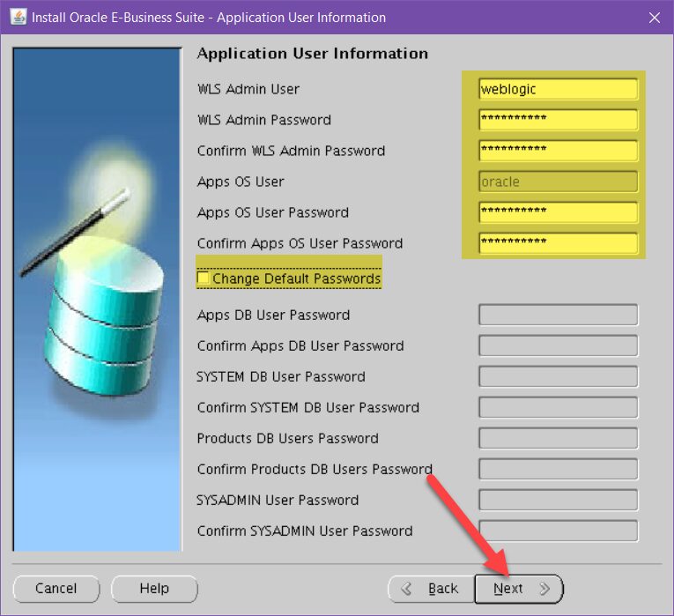This screenshot has height=616, width=674.
Task: Click the Apps OS User field
Action: click(558, 182)
